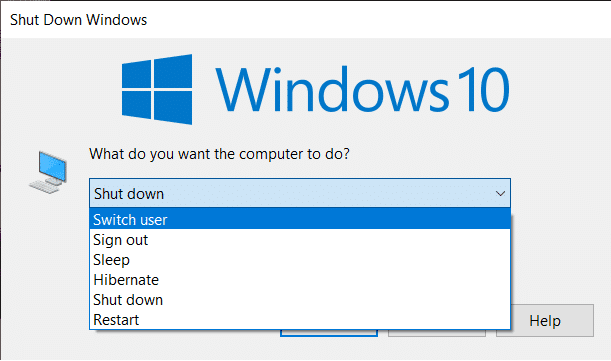The height and width of the screenshot is (361, 611).
Task: Select Hibernate in the dropdown list
Action: 300,280
